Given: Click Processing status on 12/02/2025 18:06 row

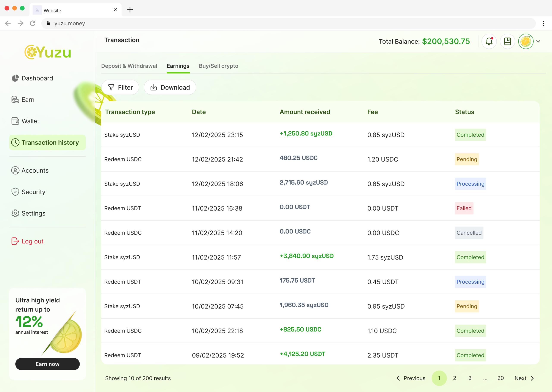Looking at the screenshot, I should pos(470,184).
